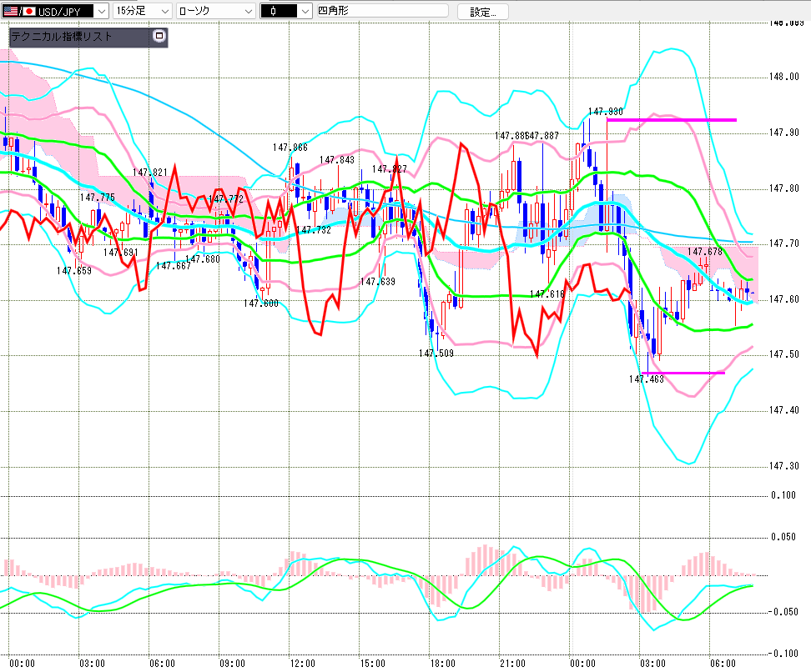Click 12:00 on the time axis
Viewport: 811px width, 672px height.
(x=302, y=663)
